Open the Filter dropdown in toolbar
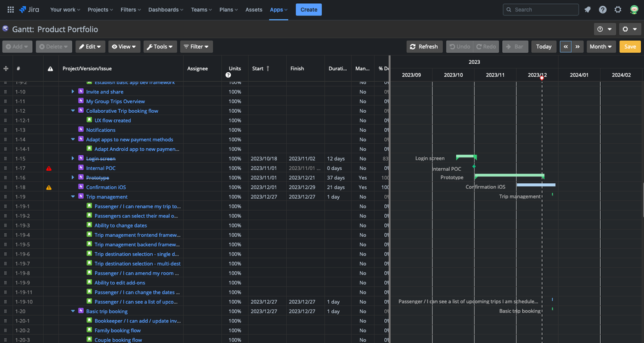This screenshot has height=343, width=644. tap(196, 46)
